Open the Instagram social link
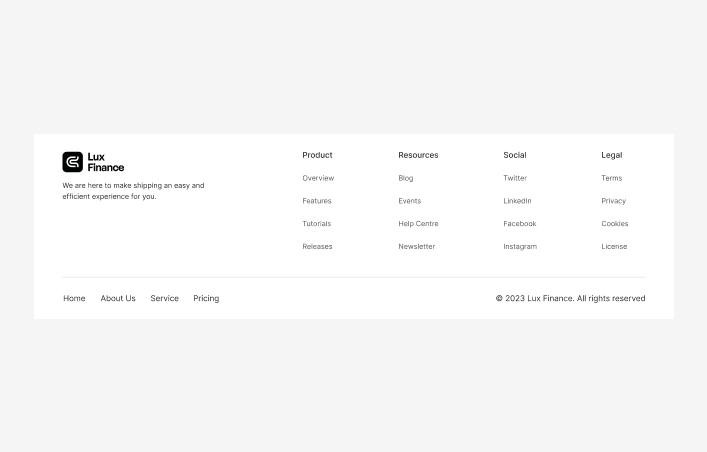The image size is (707, 452). (520, 247)
